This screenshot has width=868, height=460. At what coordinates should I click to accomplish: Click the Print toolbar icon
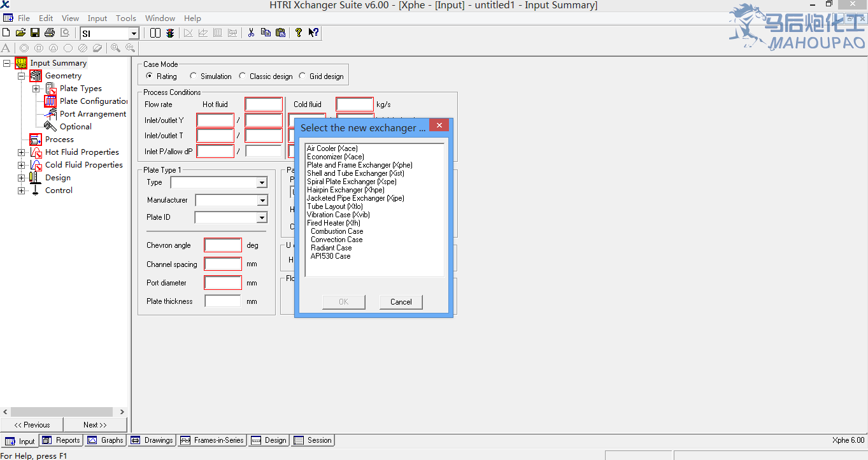point(50,32)
